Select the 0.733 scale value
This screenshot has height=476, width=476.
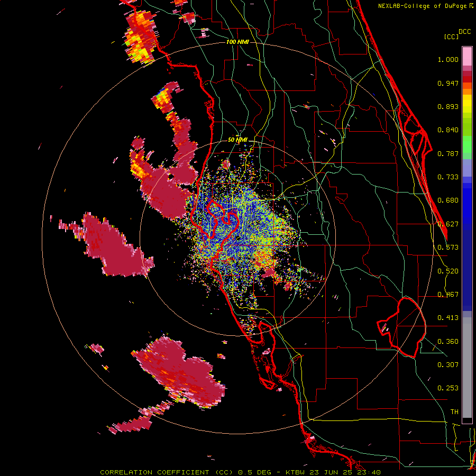(x=448, y=177)
